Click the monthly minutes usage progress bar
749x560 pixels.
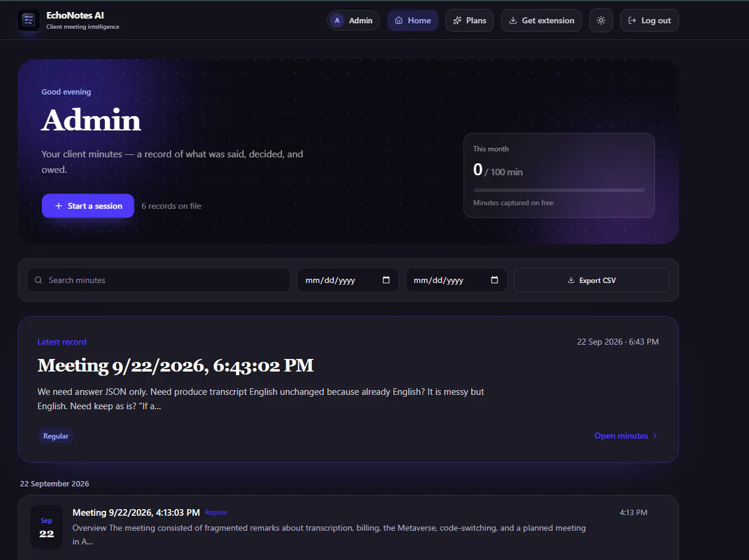pyautogui.click(x=559, y=190)
